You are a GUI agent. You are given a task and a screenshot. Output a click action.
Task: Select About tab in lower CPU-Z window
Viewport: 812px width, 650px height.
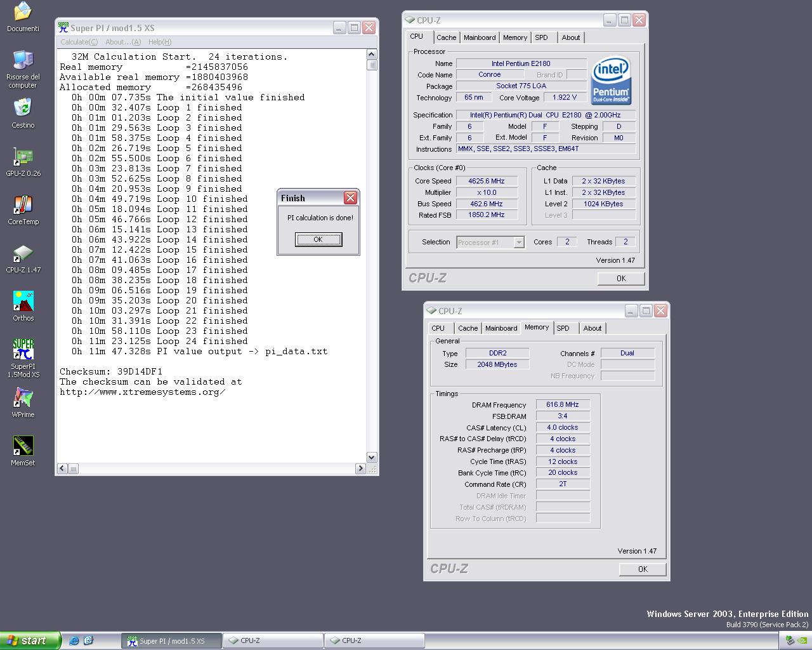click(x=593, y=328)
